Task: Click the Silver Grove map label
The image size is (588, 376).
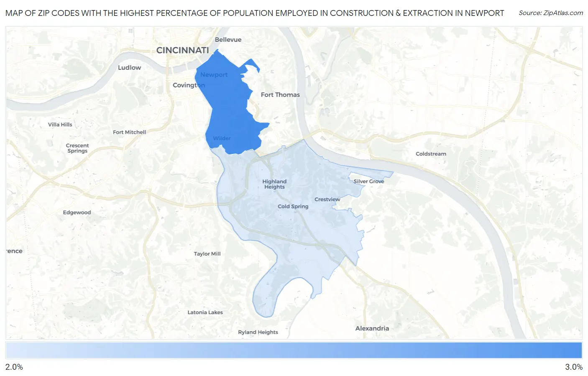Action: 368,182
